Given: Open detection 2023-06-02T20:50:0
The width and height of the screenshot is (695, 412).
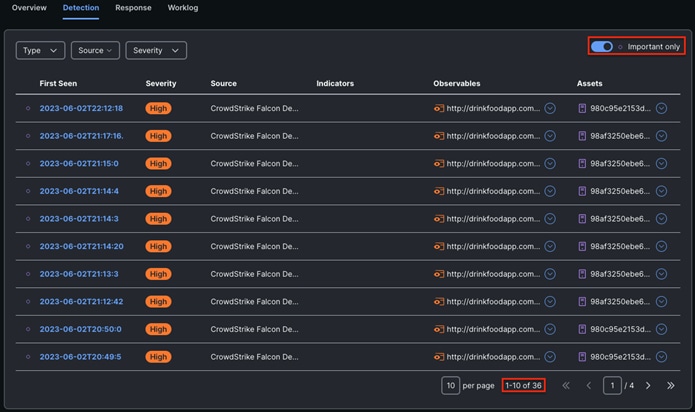Looking at the screenshot, I should (80, 329).
